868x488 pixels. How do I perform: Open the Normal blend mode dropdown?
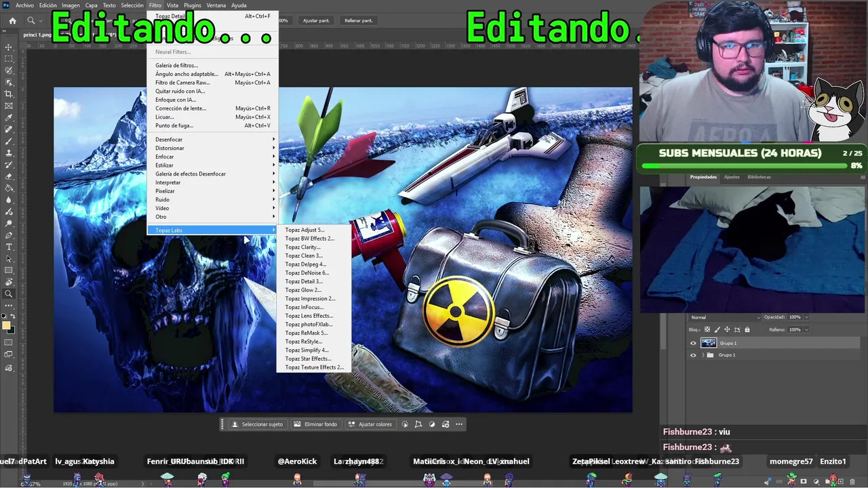[x=724, y=317]
